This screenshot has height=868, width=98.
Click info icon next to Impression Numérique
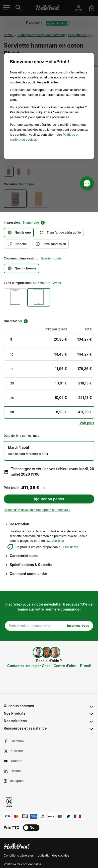[x=43, y=222]
